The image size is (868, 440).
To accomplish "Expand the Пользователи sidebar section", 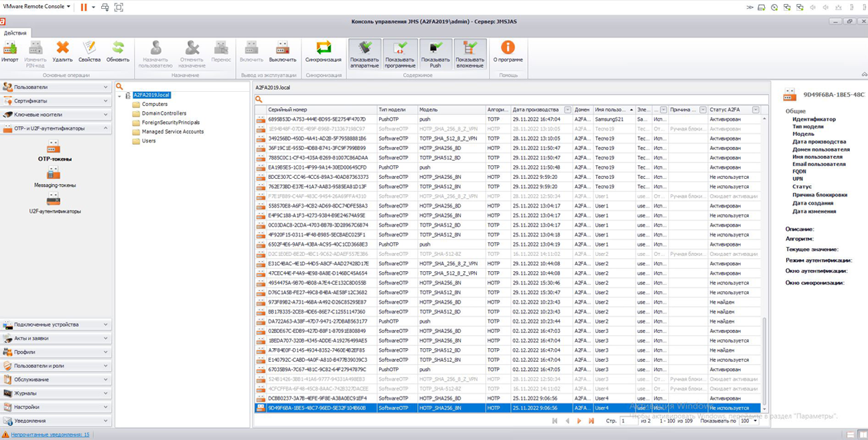I will 56,87.
